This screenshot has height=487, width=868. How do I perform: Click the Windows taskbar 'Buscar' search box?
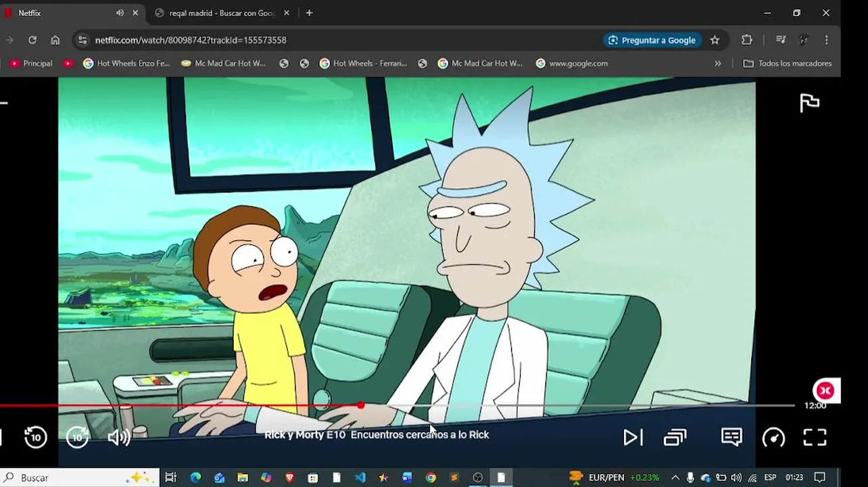pos(80,478)
